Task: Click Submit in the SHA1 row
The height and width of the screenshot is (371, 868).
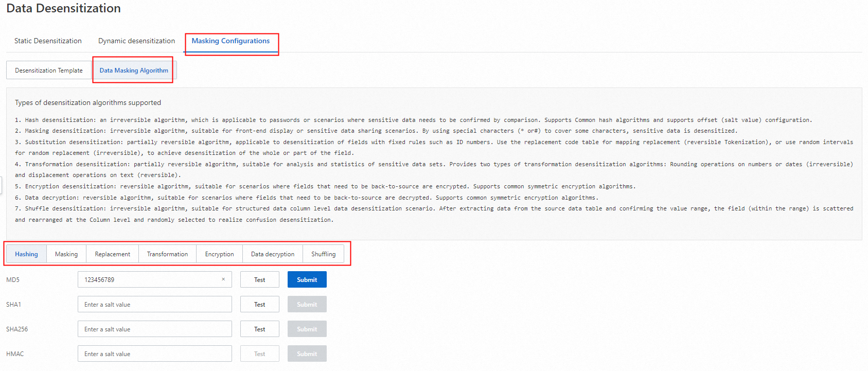Action: (x=307, y=304)
